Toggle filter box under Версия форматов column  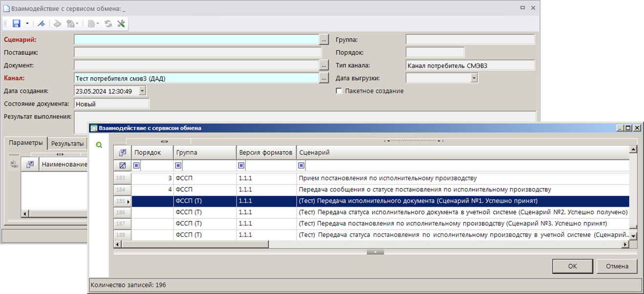tap(241, 166)
